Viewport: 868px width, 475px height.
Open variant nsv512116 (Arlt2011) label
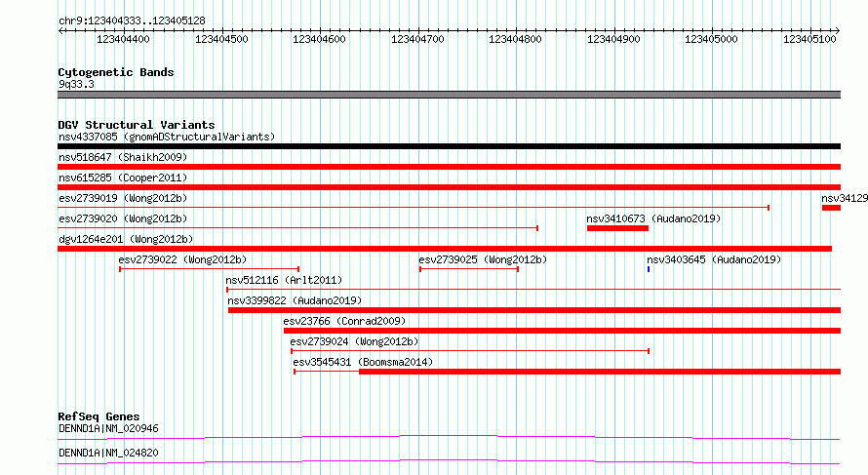point(284,280)
